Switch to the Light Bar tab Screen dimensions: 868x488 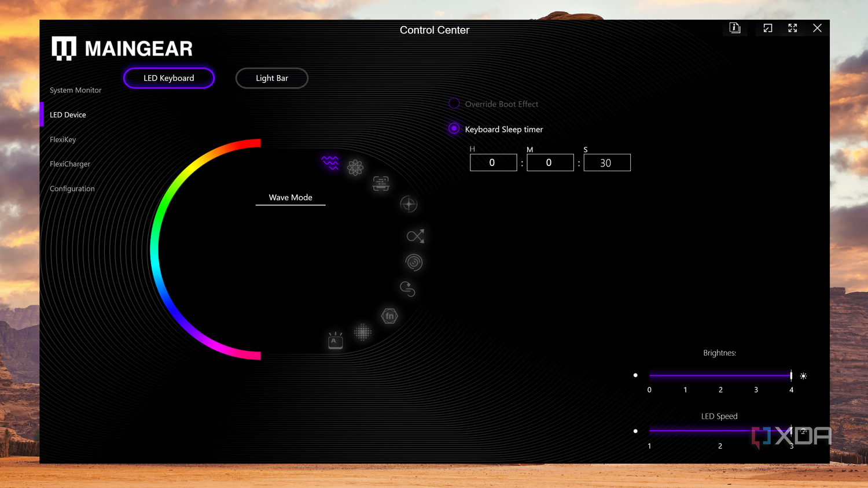pos(271,78)
